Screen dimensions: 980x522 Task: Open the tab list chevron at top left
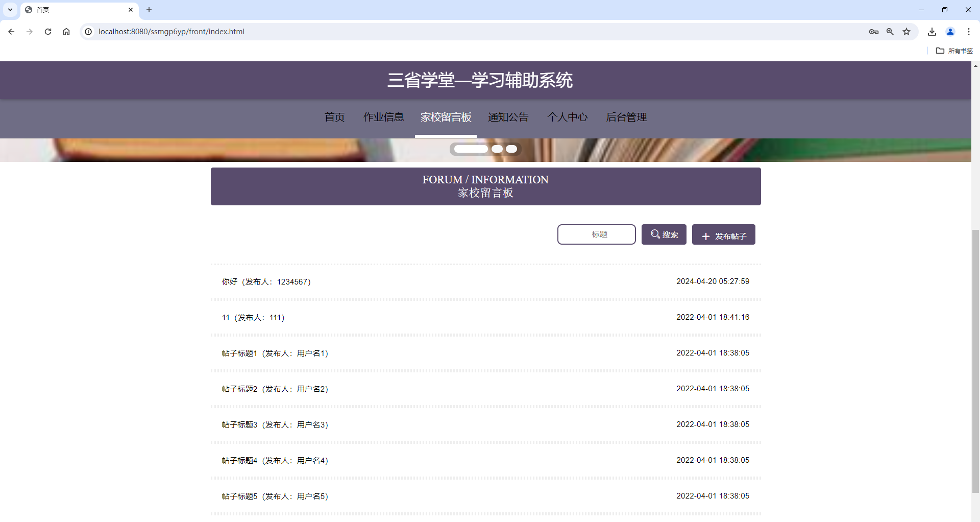(10, 10)
